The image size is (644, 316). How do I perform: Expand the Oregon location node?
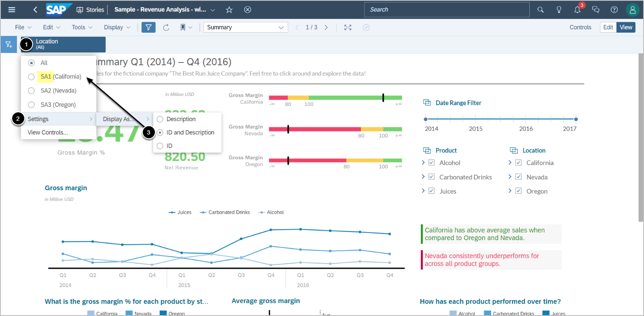(x=510, y=191)
